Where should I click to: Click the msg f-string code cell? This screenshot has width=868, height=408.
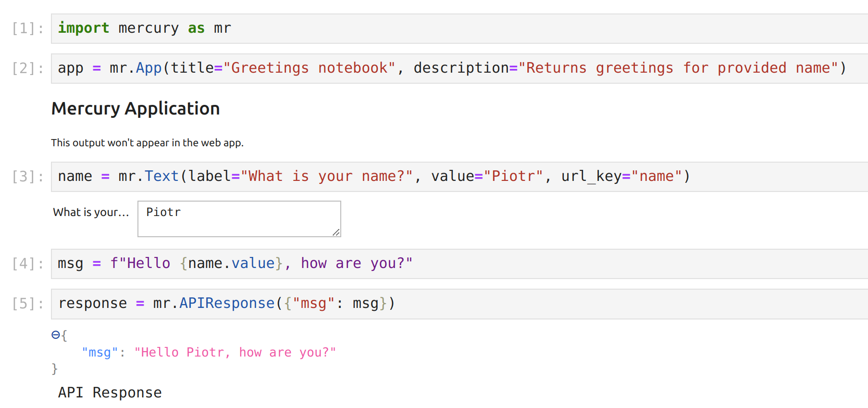[459, 264]
